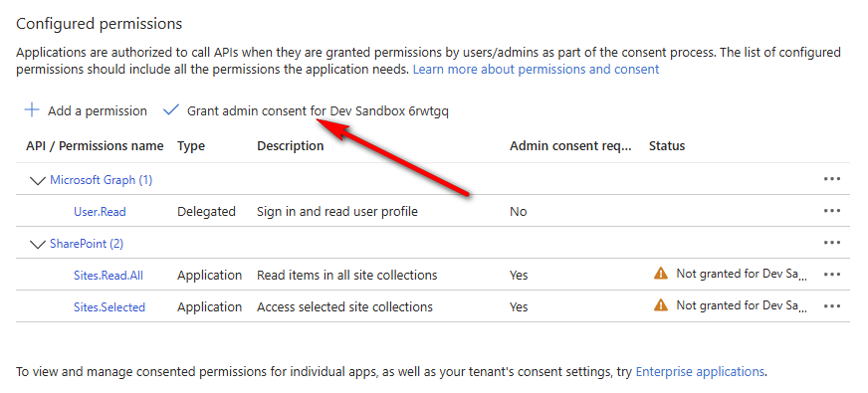Click the plus icon for Add a permission
868x393 pixels.
point(32,110)
